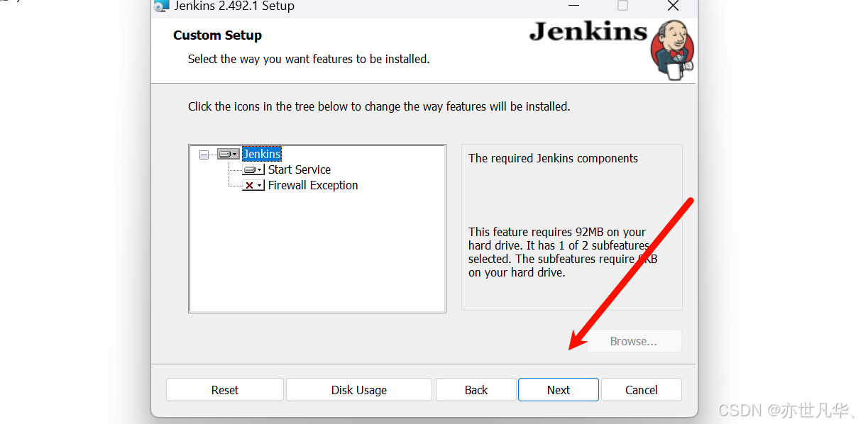Select the Start Service tree item

coord(300,169)
